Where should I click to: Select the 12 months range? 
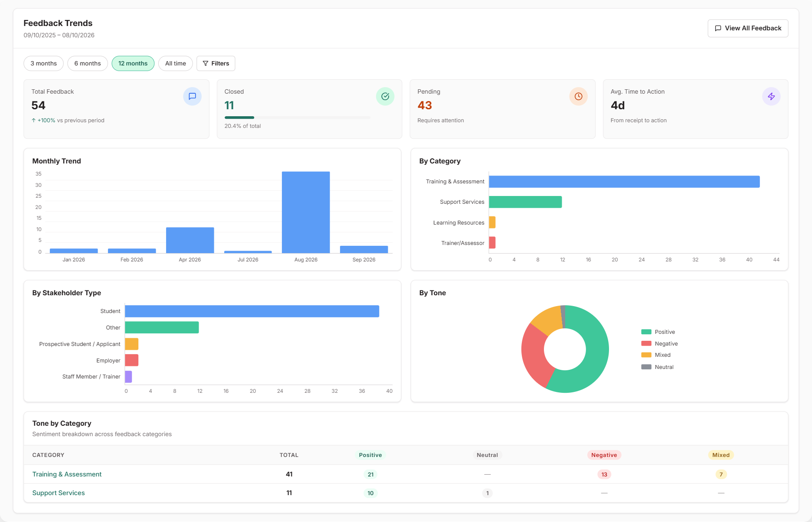point(133,63)
